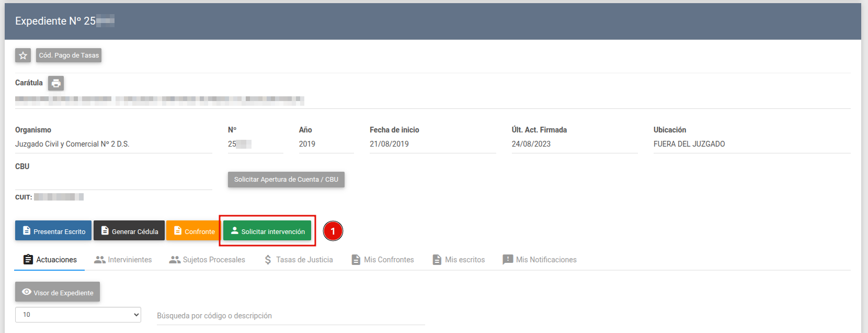View the Mis Notificaciones tab
The width and height of the screenshot is (868, 333).
tap(539, 260)
